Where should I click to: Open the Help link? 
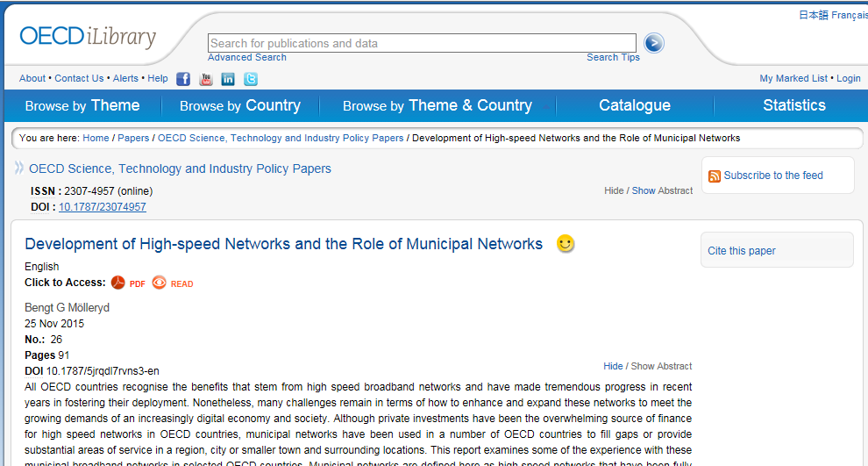(x=158, y=79)
